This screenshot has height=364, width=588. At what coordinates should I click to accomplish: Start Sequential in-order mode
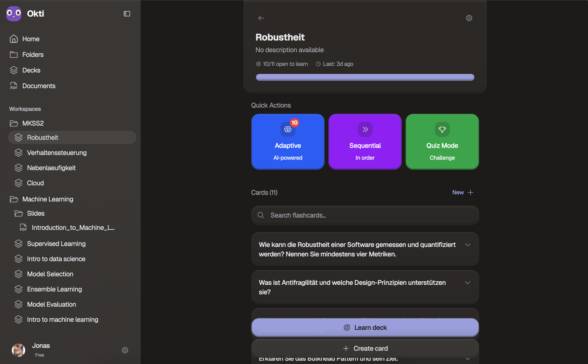(365, 141)
